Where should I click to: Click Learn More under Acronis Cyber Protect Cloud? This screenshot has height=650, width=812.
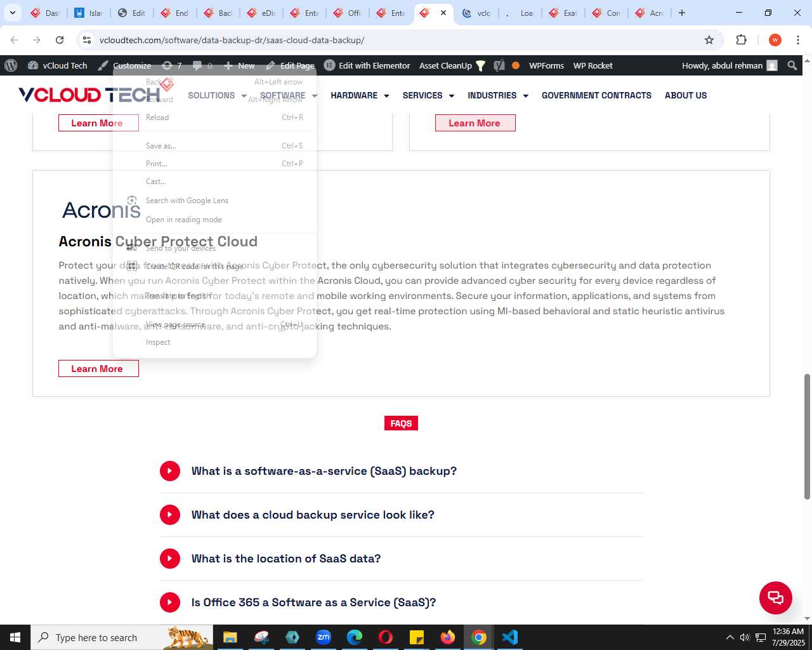click(x=98, y=369)
